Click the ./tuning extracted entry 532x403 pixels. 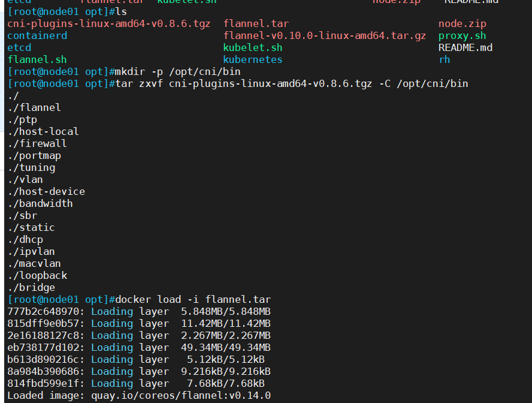[31, 168]
